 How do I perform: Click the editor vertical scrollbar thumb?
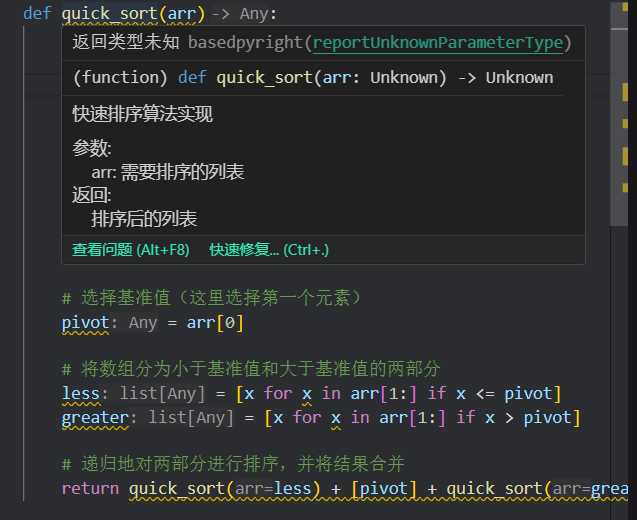(619, 114)
